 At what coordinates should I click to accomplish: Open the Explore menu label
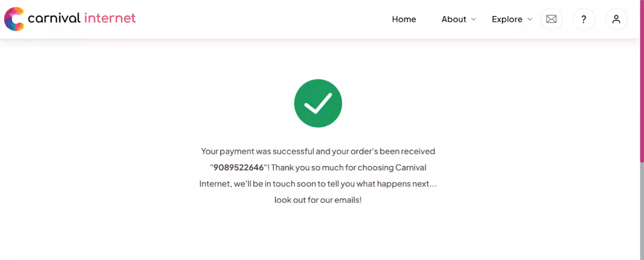click(x=507, y=19)
